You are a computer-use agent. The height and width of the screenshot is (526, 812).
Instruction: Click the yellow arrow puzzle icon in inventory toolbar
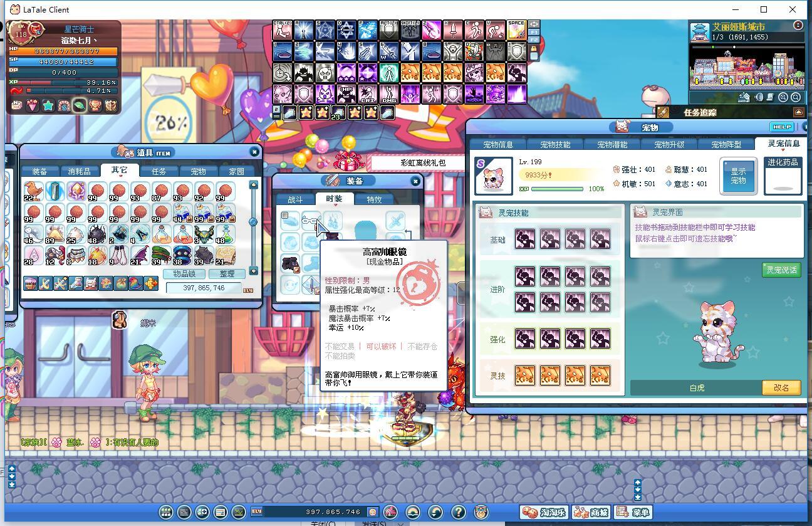151,283
